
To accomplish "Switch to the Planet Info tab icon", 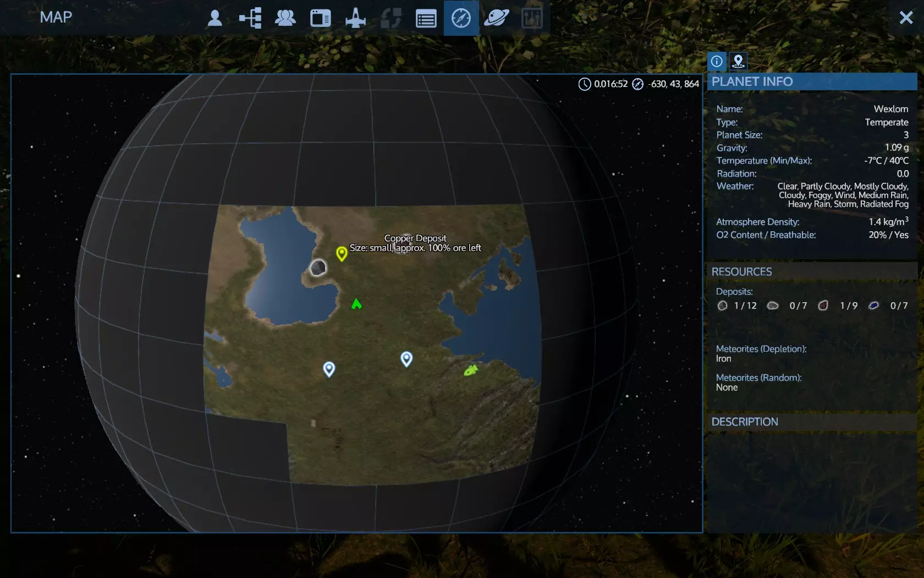I will 717,61.
